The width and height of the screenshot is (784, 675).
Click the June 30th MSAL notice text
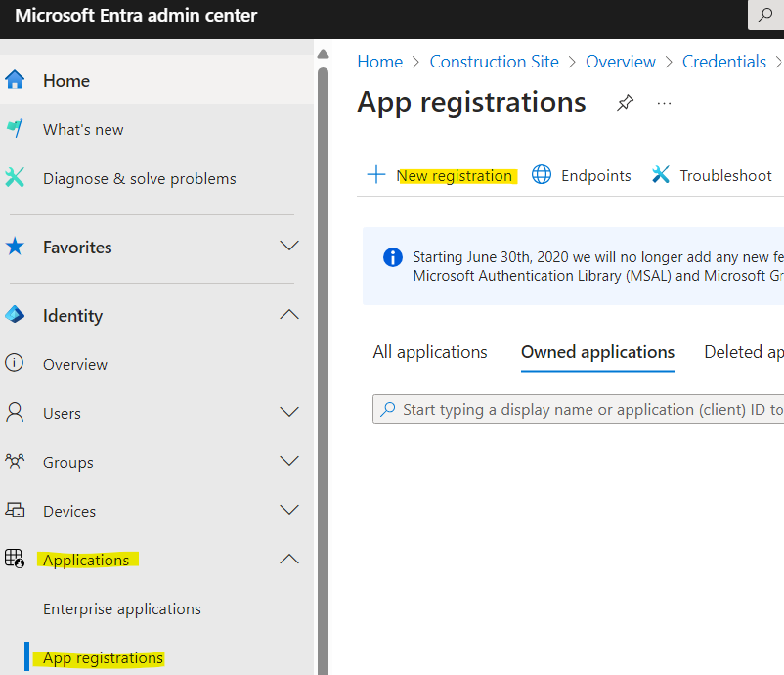(598, 266)
